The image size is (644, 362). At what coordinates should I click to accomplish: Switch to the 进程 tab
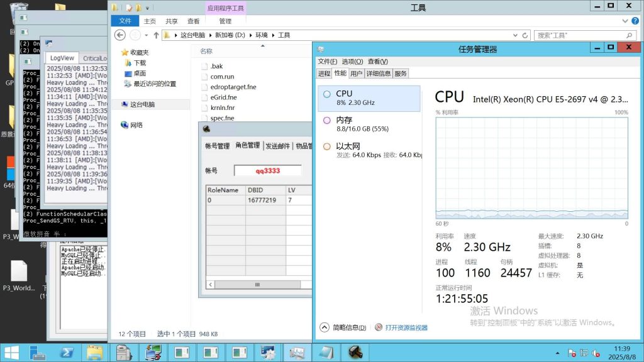[324, 74]
